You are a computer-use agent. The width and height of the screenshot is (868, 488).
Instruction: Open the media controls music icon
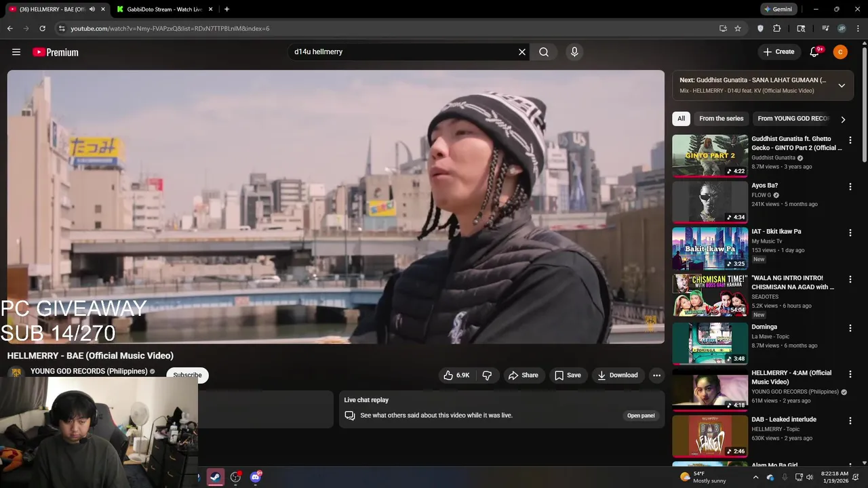tap(825, 28)
